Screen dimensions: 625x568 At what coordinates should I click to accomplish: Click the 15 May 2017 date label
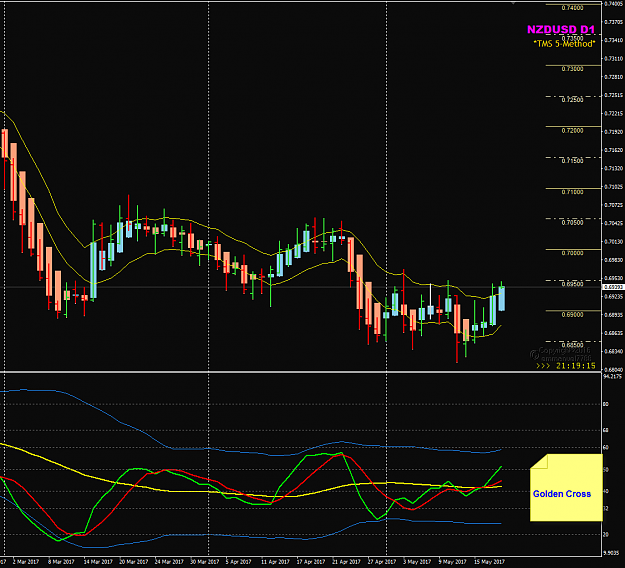point(489,562)
